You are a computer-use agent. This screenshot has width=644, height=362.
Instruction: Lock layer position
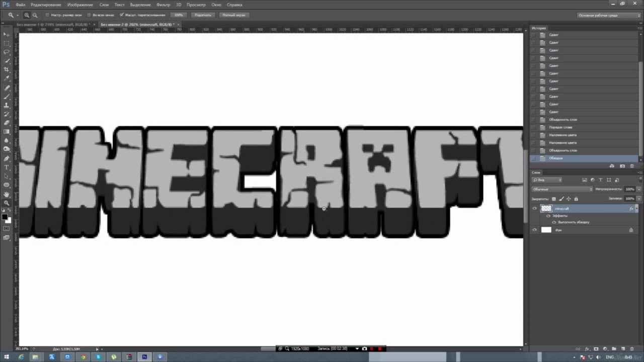[x=569, y=199]
